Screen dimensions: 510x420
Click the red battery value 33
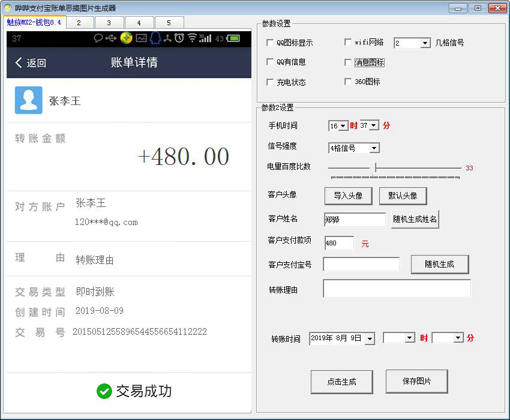[469, 168]
